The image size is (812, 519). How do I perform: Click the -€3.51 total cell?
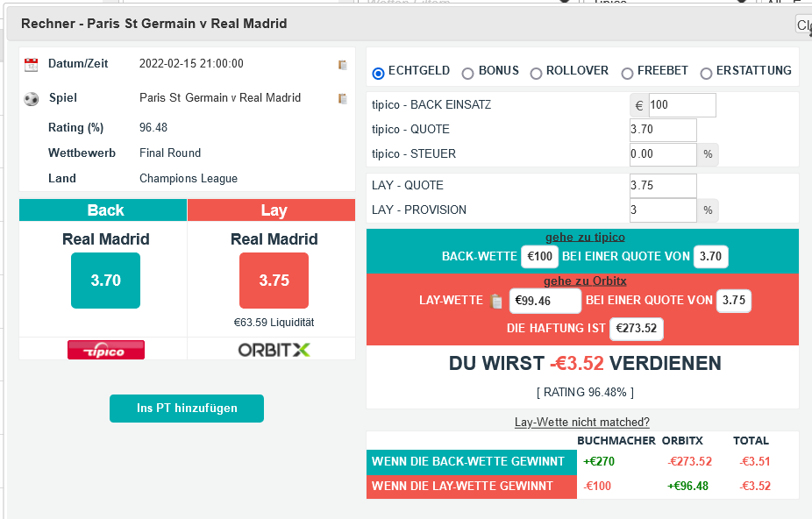(x=754, y=461)
